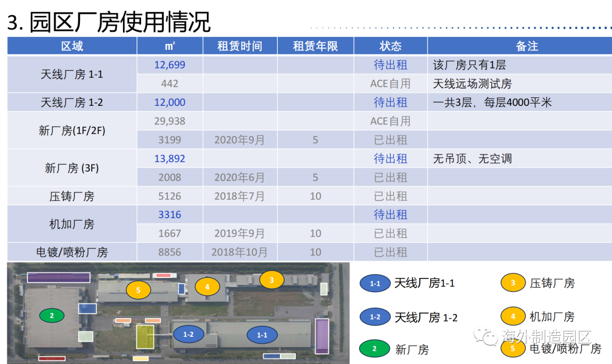Select the area value 5126

coord(170,196)
